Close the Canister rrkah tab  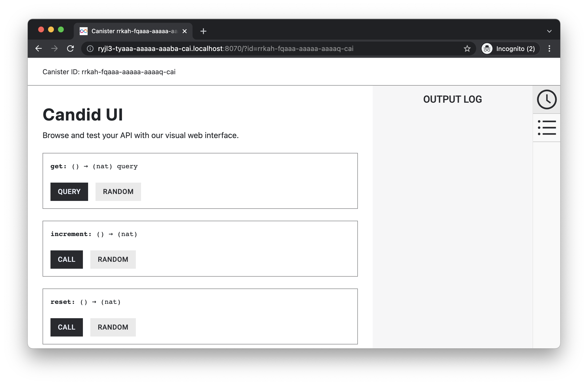tap(185, 31)
